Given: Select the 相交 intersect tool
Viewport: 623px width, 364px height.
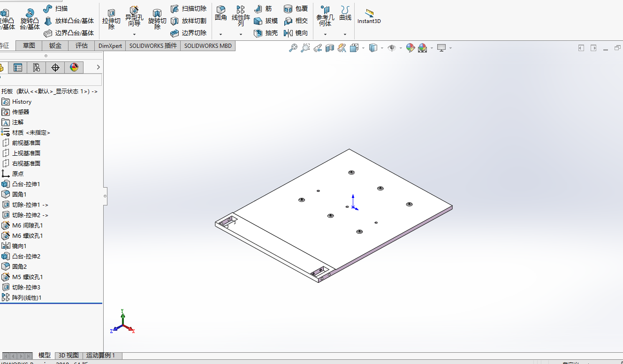Looking at the screenshot, I should pyautogui.click(x=296, y=21).
